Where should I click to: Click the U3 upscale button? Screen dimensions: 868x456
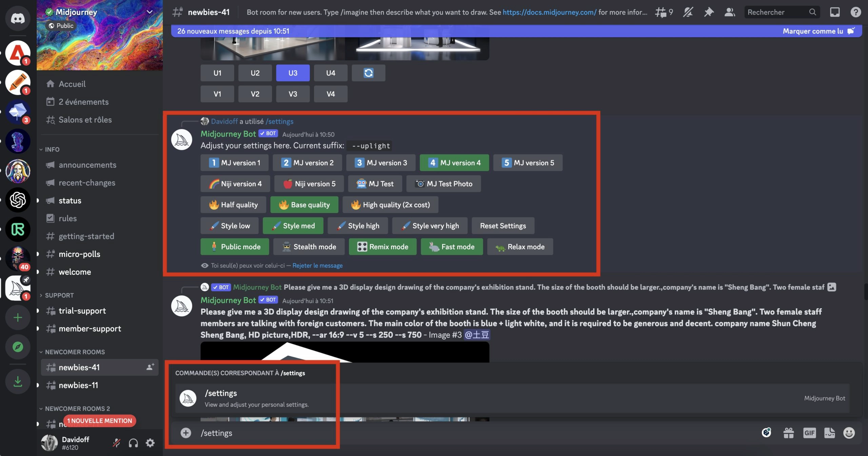[x=292, y=72]
